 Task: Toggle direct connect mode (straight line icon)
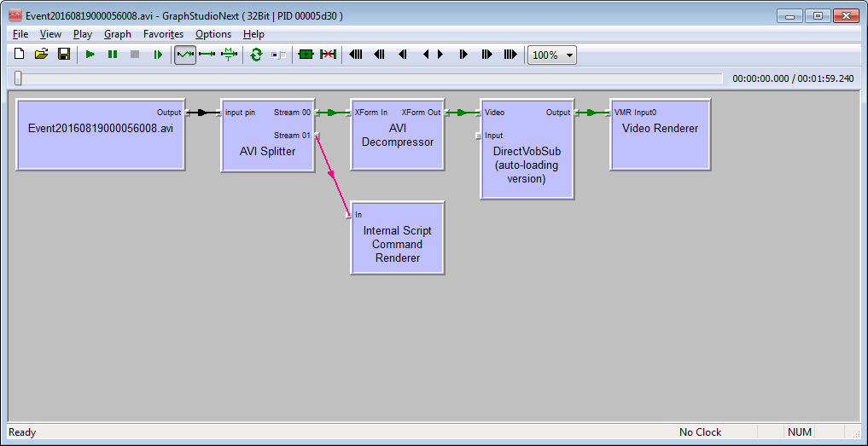pos(207,55)
